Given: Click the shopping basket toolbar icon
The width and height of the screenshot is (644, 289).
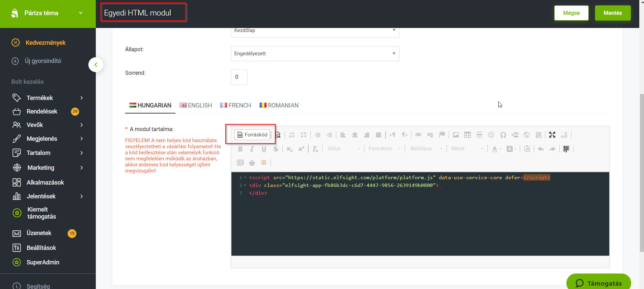Looking at the screenshot, I should (252, 163).
